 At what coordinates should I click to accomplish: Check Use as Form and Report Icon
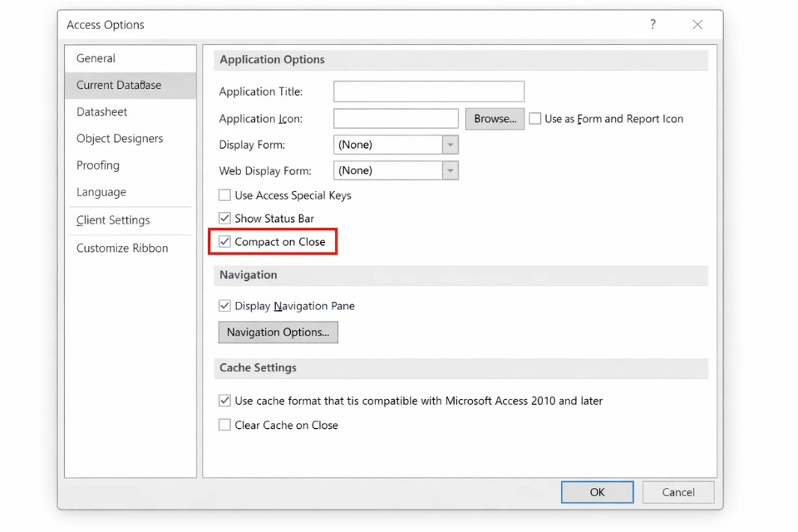535,119
